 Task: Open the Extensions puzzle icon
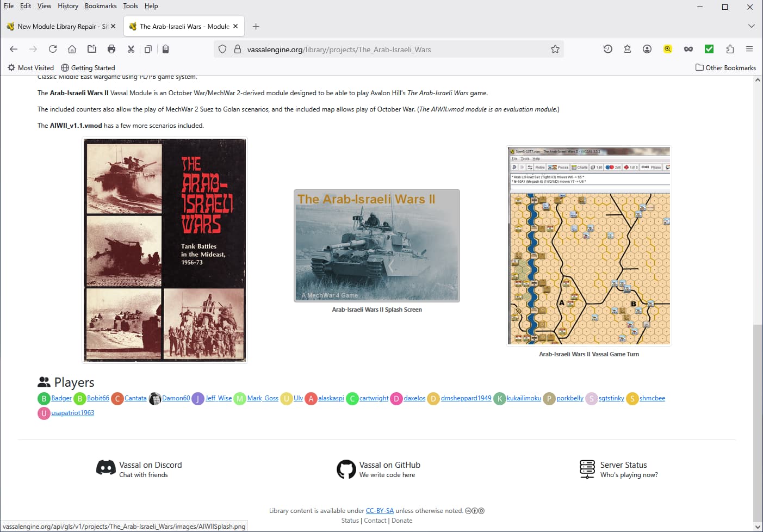point(730,49)
